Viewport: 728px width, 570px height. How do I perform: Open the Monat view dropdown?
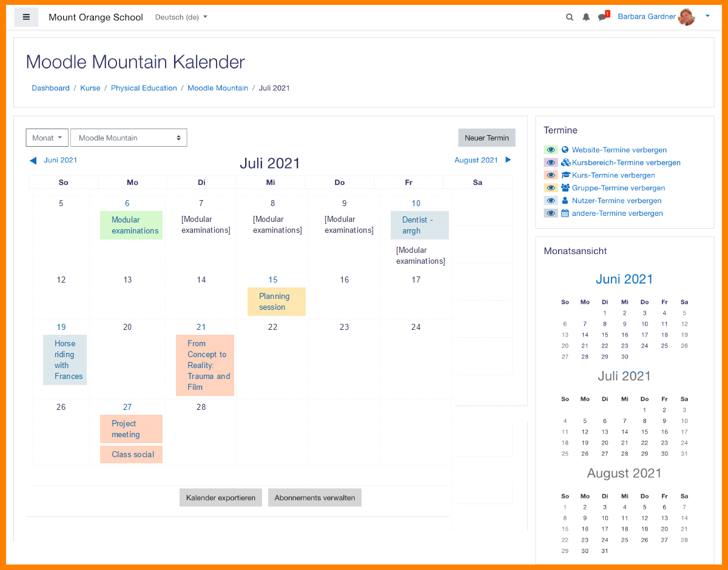pos(47,138)
